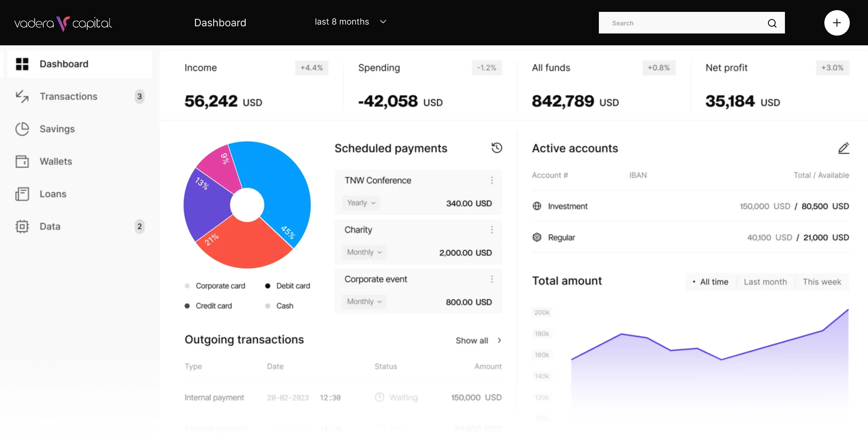Open the Wallets section icon

(22, 161)
